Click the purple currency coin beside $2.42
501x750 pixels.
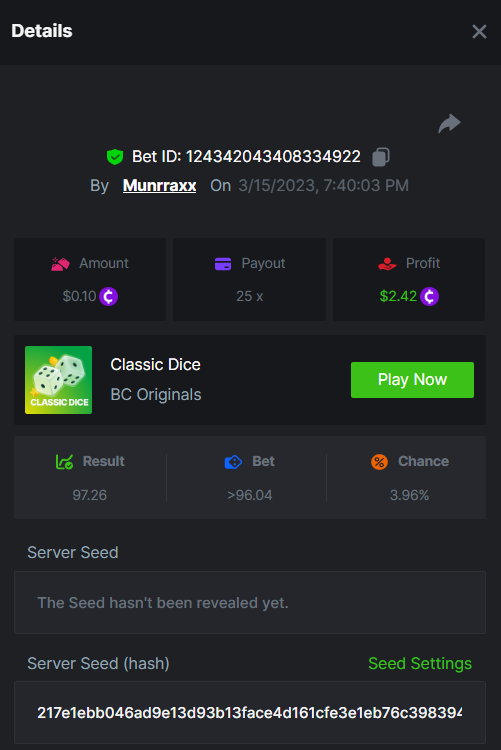(429, 297)
